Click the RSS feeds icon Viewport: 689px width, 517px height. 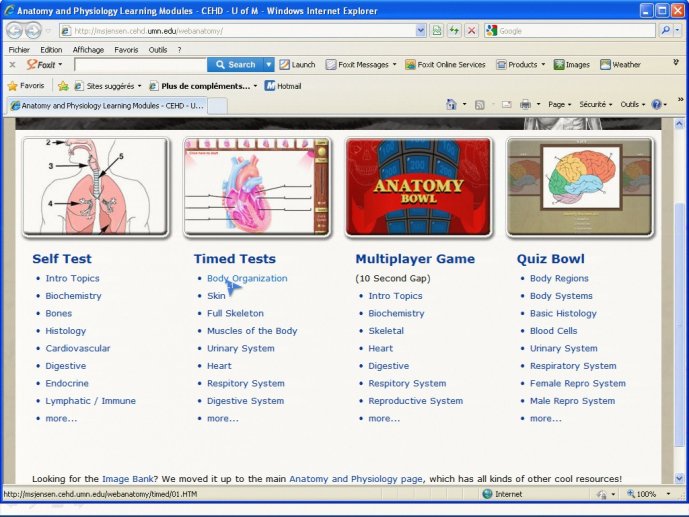(480, 105)
